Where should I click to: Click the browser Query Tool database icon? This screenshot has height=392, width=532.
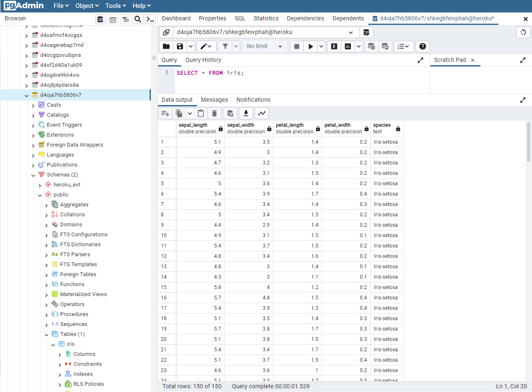[101, 19]
